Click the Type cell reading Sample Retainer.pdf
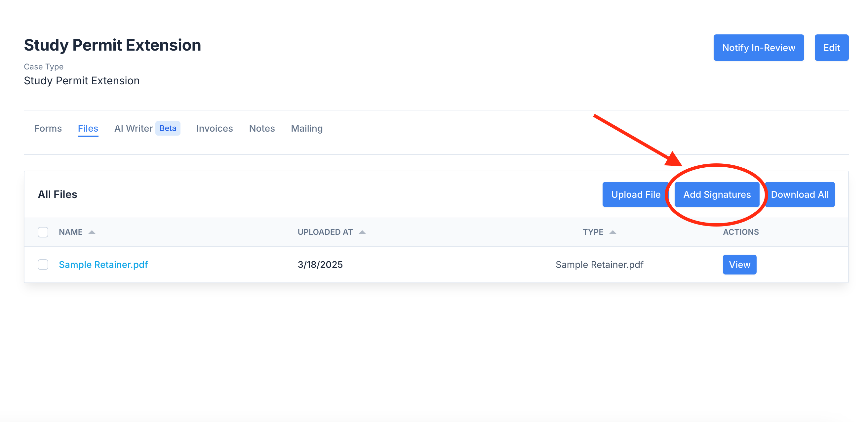The image size is (868, 422). [x=600, y=265]
